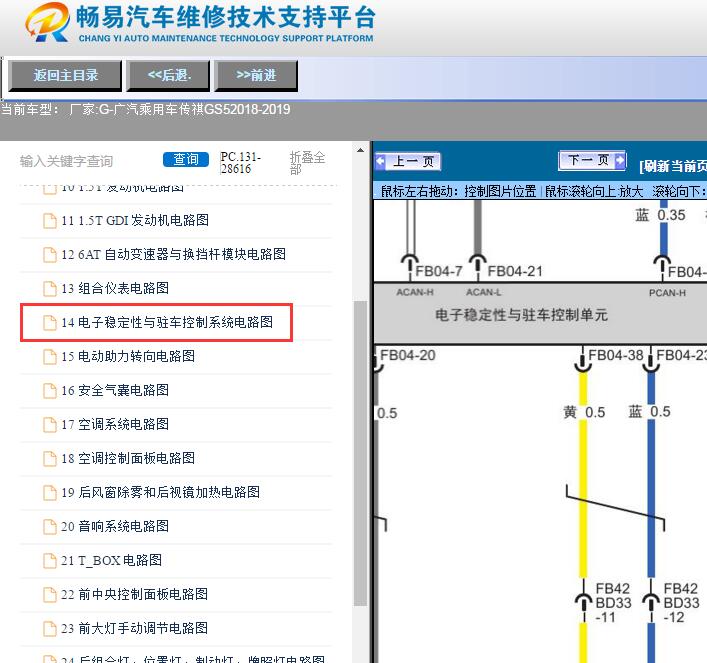Go back with the <<后退 button
Screen dimensions: 707x663
pos(169,76)
